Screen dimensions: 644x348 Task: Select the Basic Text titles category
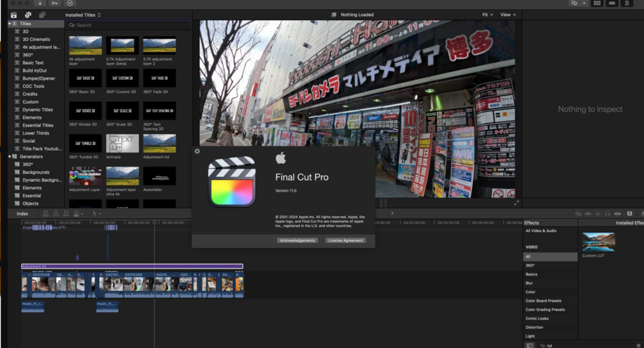pyautogui.click(x=33, y=63)
